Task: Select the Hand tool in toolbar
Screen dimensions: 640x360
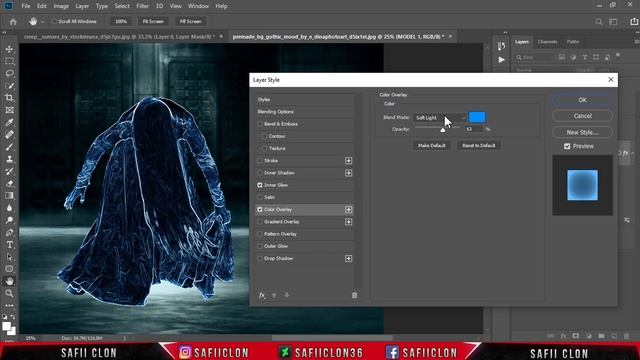Action: [x=9, y=281]
